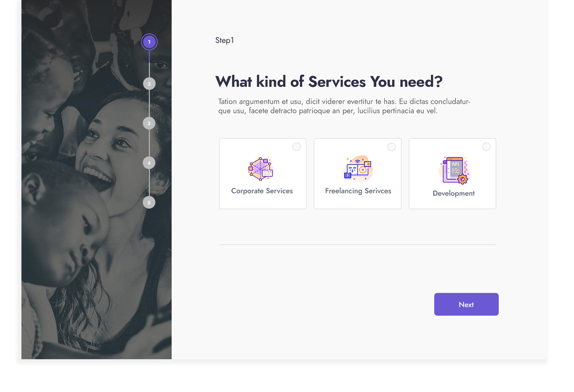574x392 pixels.
Task: Go to step 1 in progress tracker
Action: click(x=149, y=42)
